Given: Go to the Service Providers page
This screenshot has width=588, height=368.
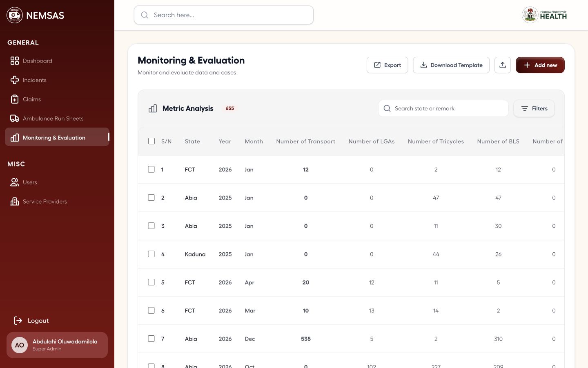Looking at the screenshot, I should click(57, 202).
